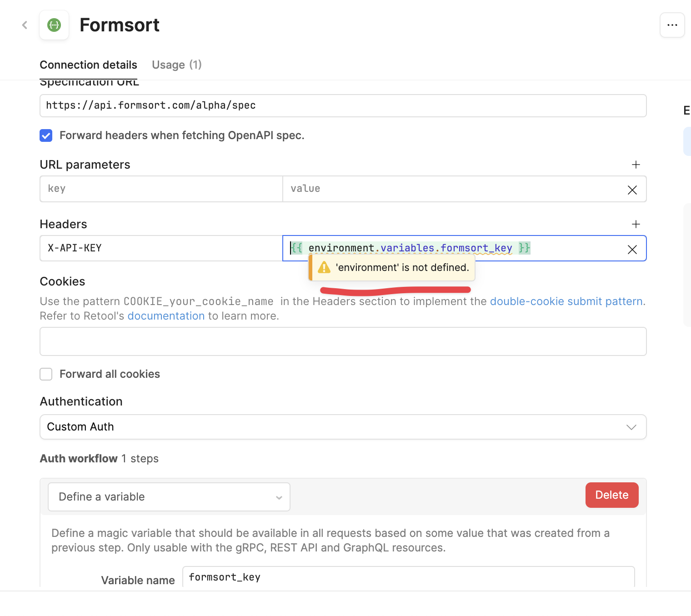Add a new URL parameter with plus icon
Screen dimensions: 691x616
pos(636,165)
